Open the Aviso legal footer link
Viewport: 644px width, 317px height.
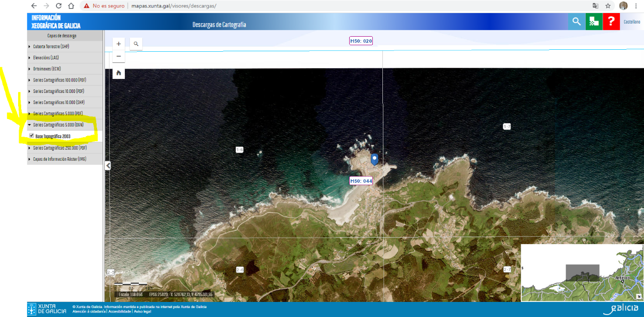pyautogui.click(x=142, y=311)
